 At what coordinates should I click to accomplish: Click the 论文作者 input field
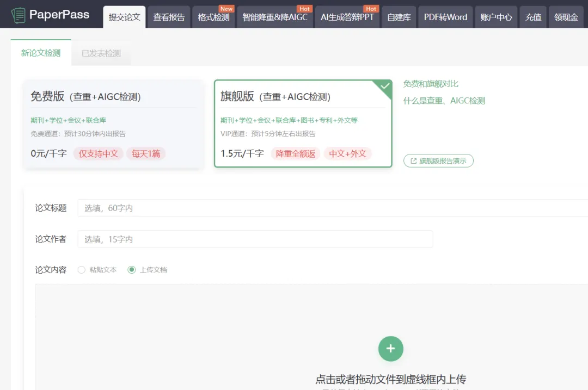pos(255,239)
